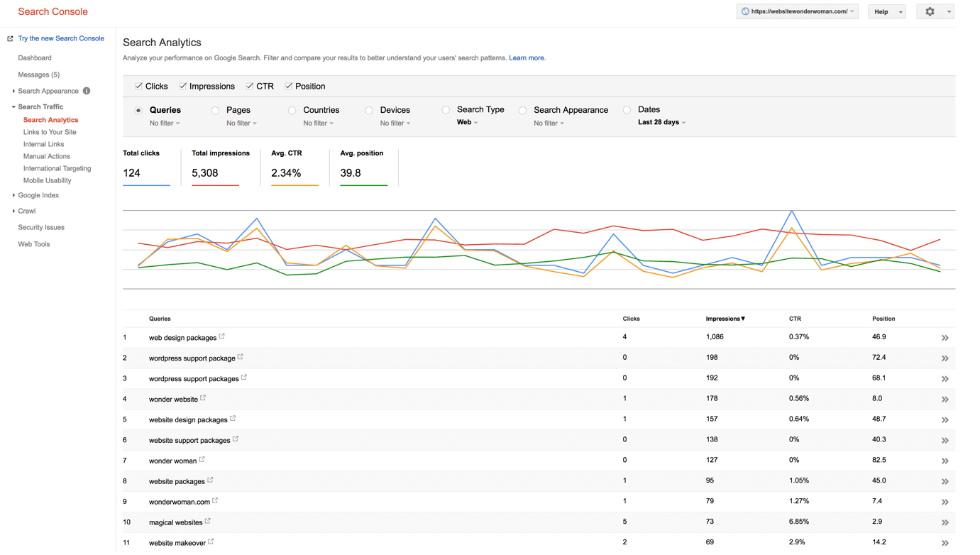The width and height of the screenshot is (980, 555).
Task: Select the Queries radio button
Action: [x=138, y=110]
